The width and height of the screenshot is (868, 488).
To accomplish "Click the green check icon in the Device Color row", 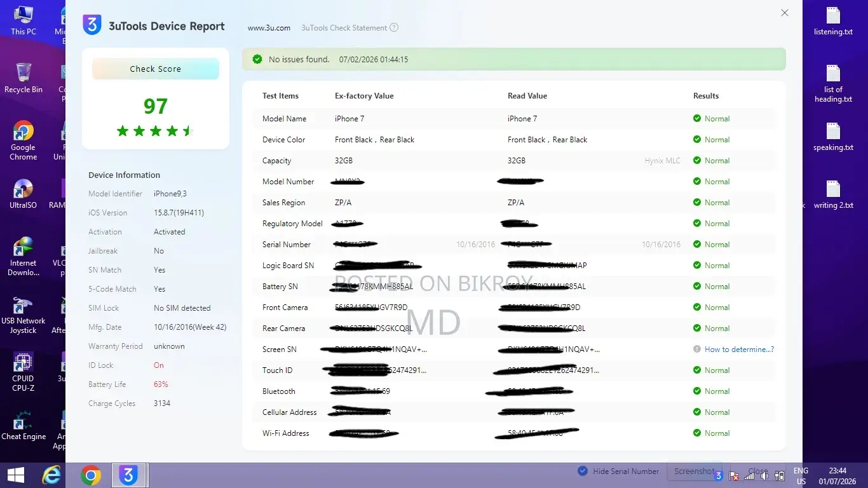I will (x=697, y=140).
